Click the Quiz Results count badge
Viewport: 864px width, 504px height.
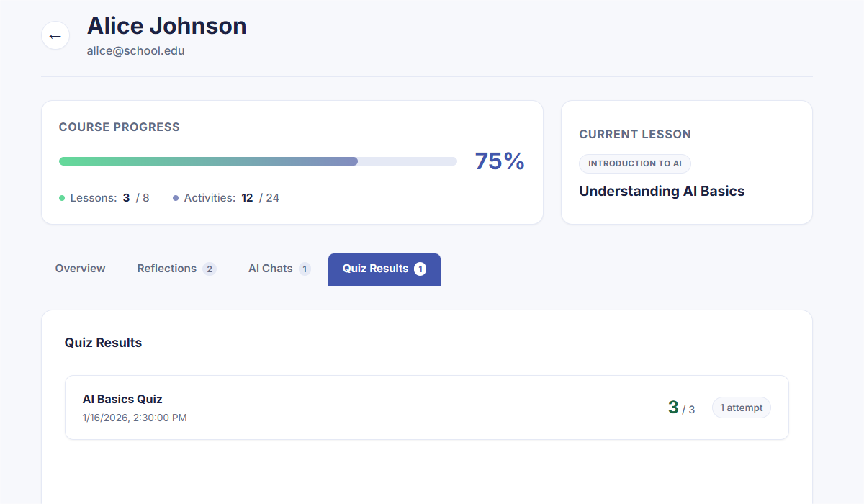[420, 269]
